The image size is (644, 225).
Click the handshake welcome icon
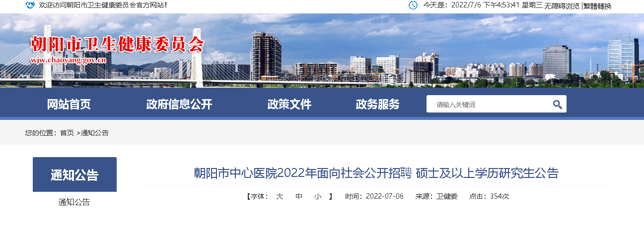tap(30, 5)
